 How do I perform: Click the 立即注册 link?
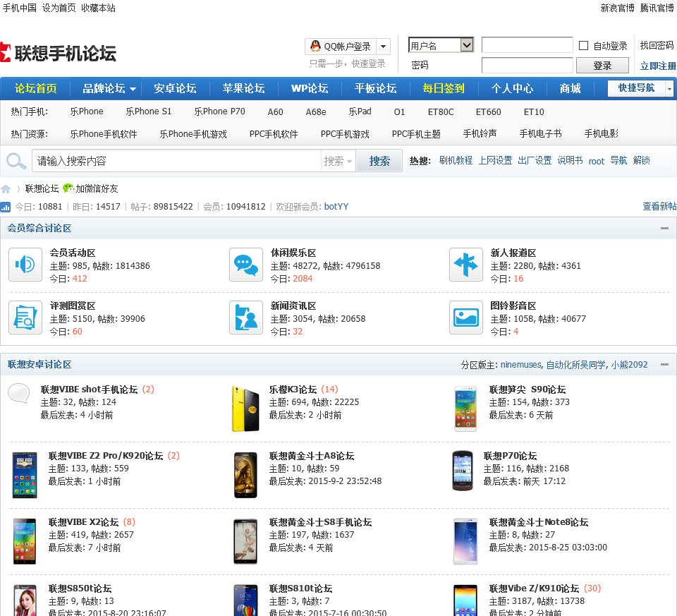click(x=659, y=66)
